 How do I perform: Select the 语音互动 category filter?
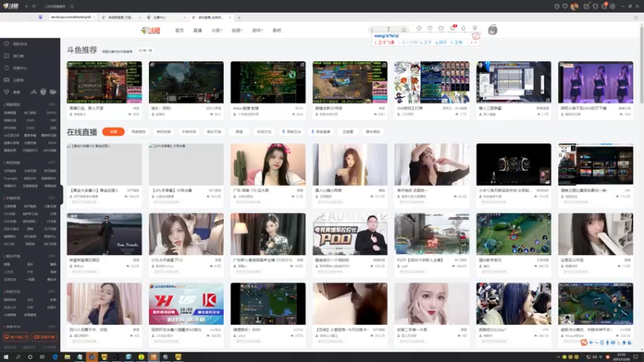click(291, 132)
